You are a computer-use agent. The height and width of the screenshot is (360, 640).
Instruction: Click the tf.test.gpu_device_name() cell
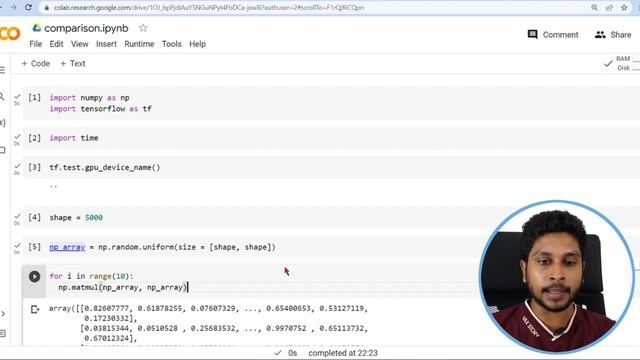tap(331, 167)
